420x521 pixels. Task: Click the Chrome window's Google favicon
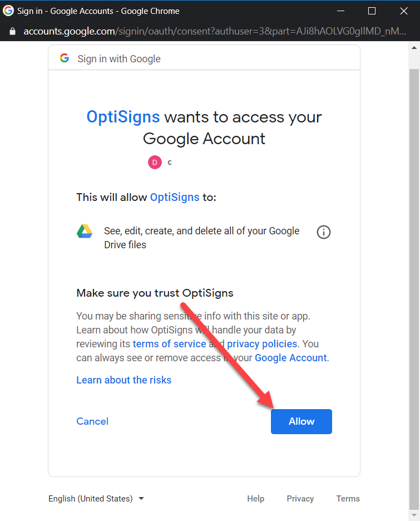8,11
